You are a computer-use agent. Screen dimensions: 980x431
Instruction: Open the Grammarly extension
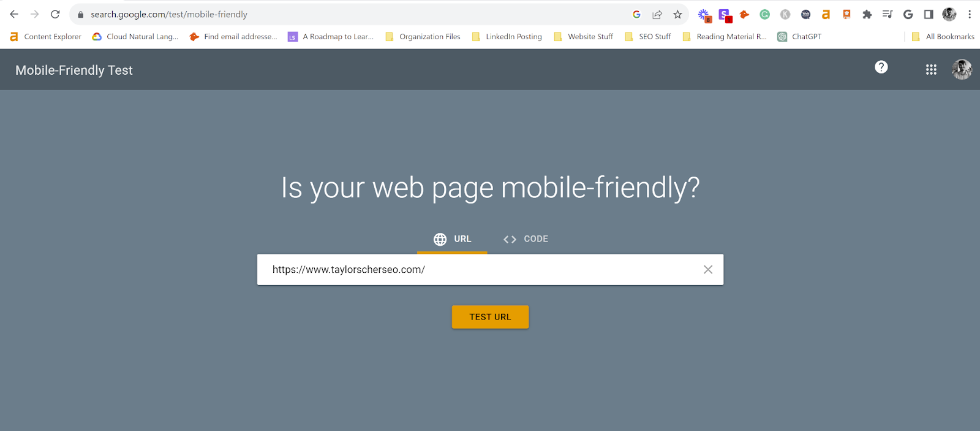[x=765, y=14]
